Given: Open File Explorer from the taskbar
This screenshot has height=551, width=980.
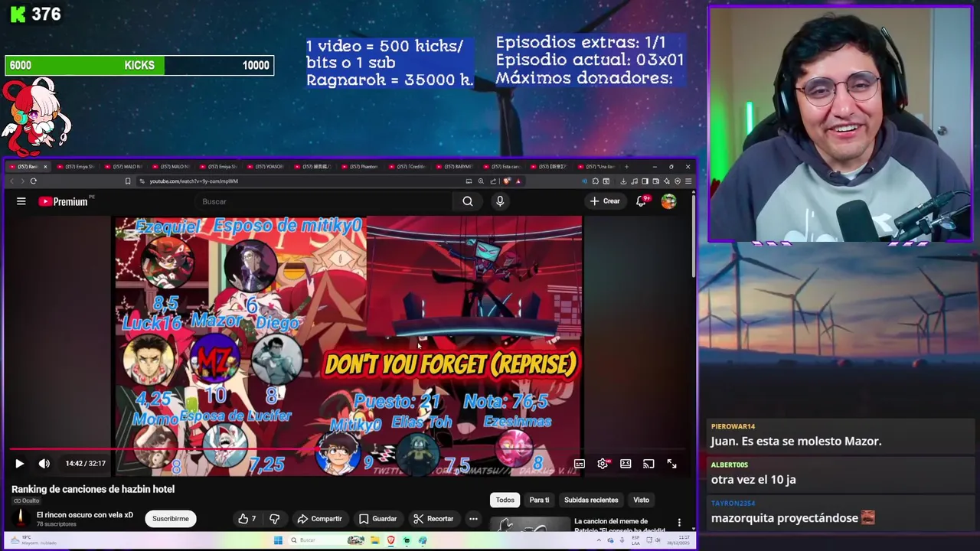Looking at the screenshot, I should [377, 540].
